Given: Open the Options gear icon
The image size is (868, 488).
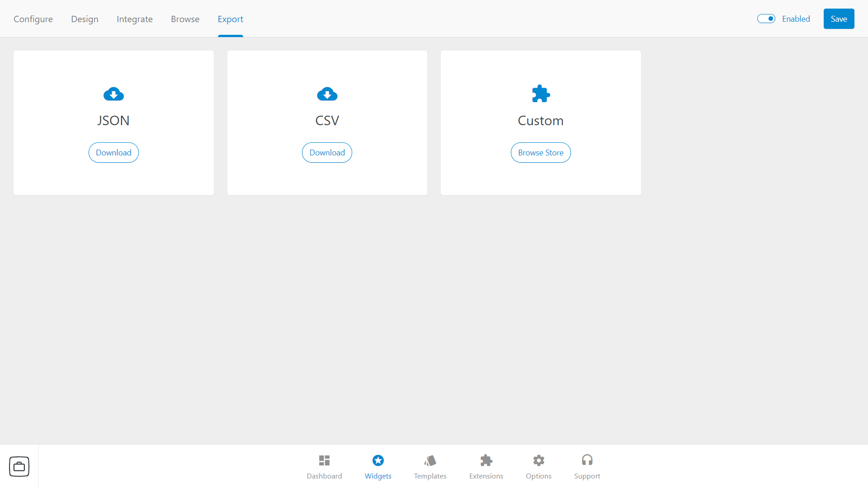Looking at the screenshot, I should pyautogui.click(x=538, y=460).
